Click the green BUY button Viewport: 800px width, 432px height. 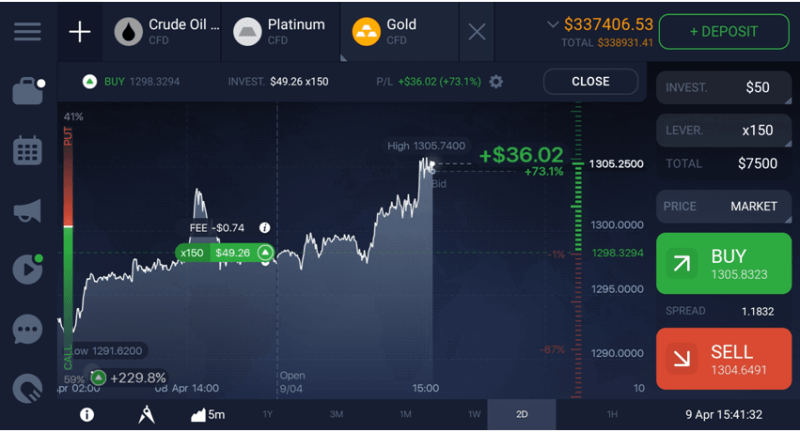coord(723,263)
